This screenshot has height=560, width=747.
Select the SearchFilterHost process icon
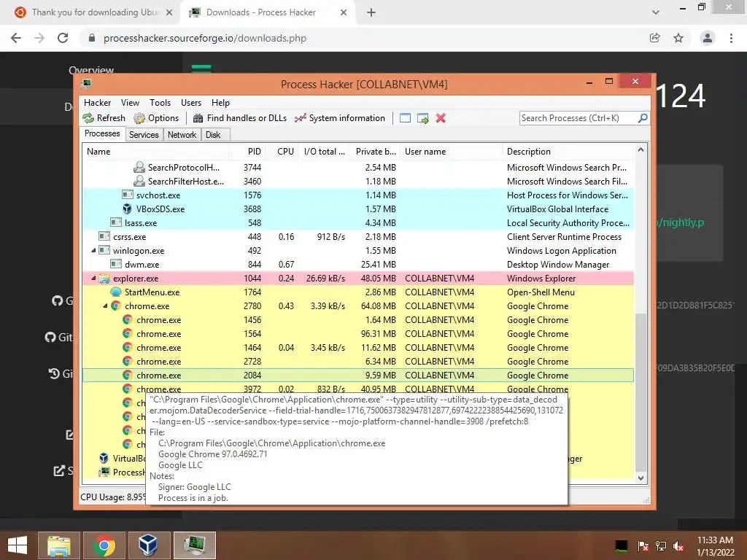pyautogui.click(x=139, y=181)
